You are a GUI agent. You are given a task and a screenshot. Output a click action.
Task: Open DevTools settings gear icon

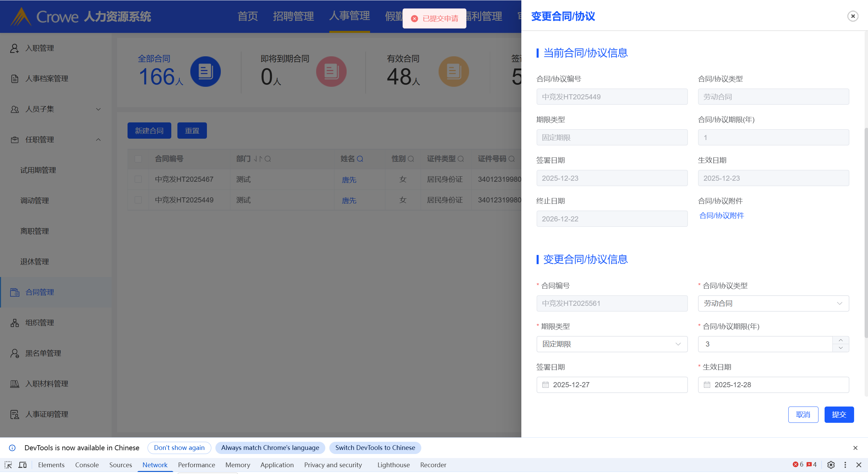click(831, 465)
